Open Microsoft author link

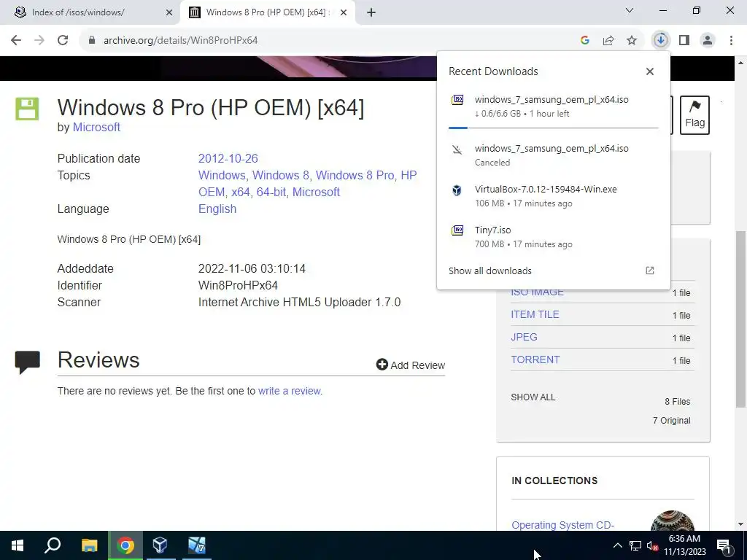coord(96,128)
